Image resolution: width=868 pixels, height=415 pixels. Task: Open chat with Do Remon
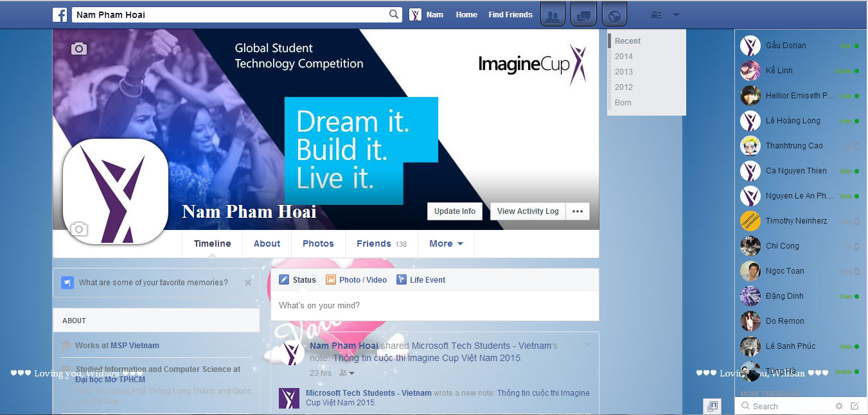pos(800,321)
